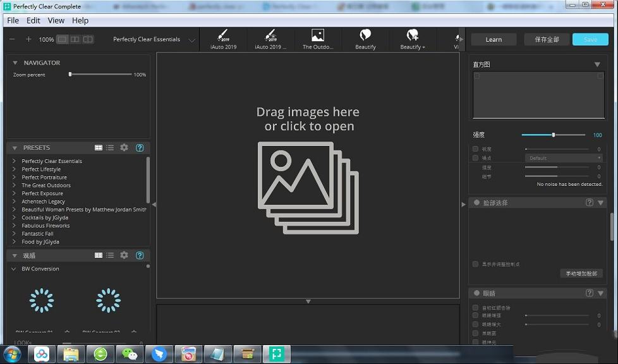Apply the iAuto 2019 preset
Screen dimensions: 618x364
point(223,39)
